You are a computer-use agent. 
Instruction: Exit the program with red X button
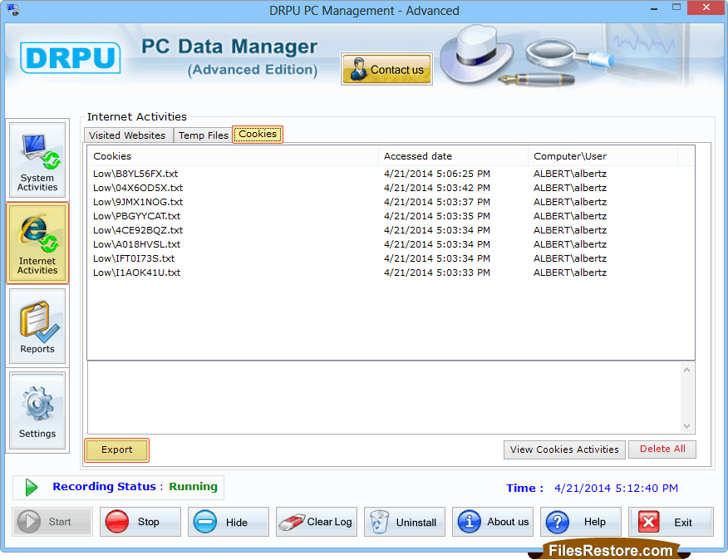pos(671,522)
